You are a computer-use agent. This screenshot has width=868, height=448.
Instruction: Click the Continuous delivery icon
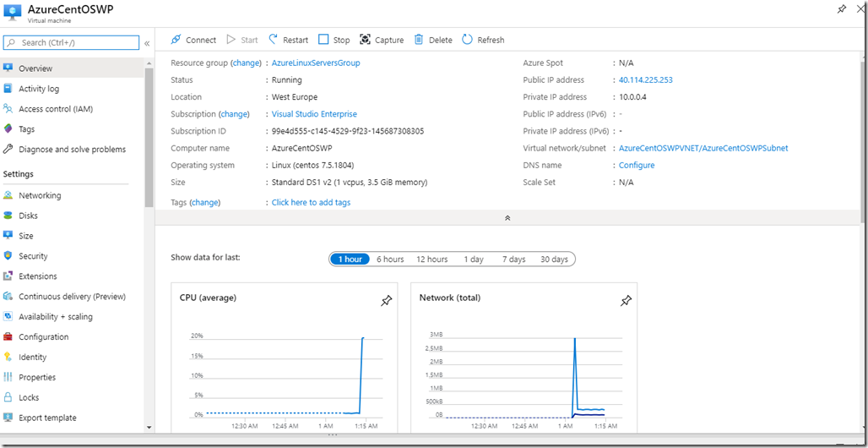click(x=8, y=296)
